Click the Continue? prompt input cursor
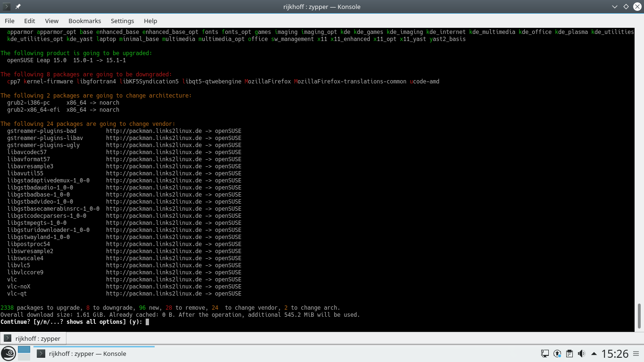This screenshot has height=362, width=644. [147, 322]
